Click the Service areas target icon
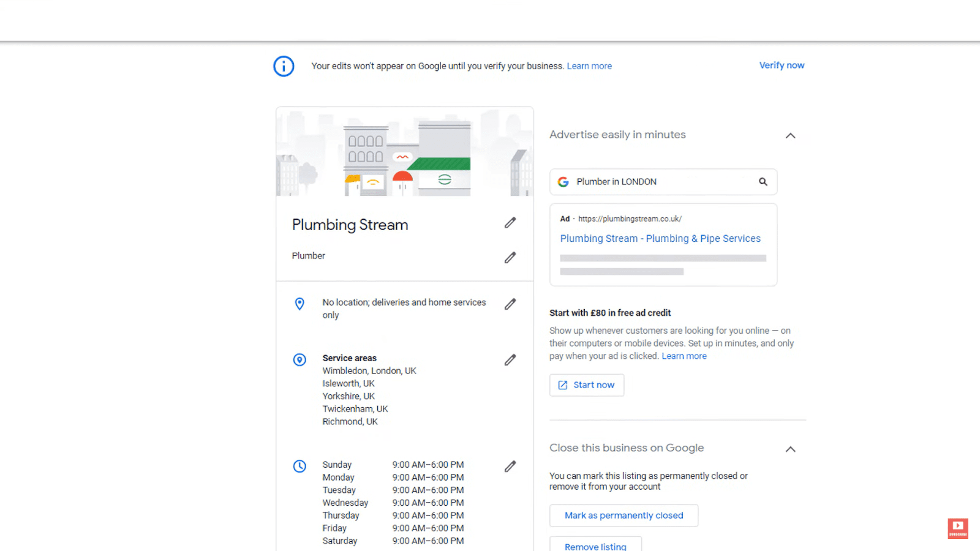The image size is (980, 551). 300,360
